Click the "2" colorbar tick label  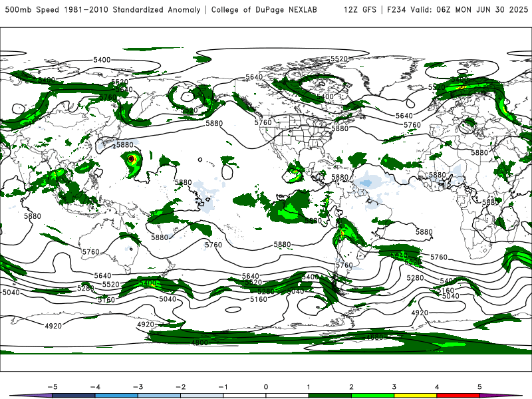(x=351, y=387)
